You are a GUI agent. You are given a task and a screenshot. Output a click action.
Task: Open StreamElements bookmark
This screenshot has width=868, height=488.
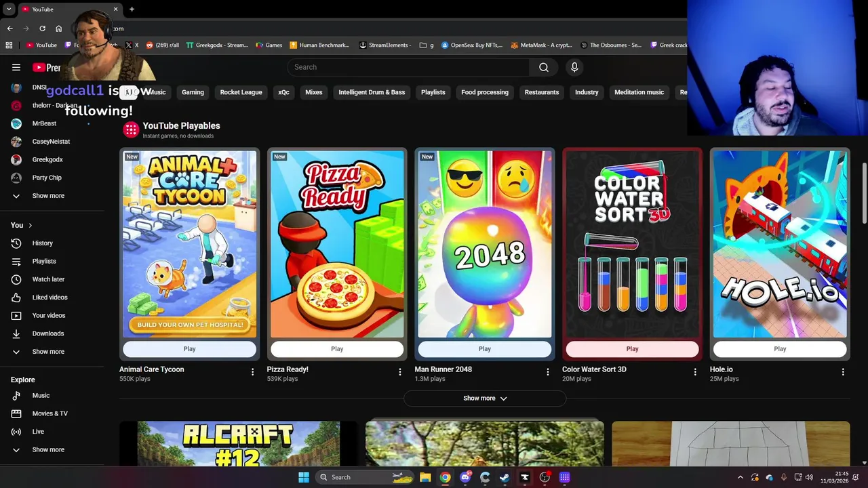tap(384, 45)
